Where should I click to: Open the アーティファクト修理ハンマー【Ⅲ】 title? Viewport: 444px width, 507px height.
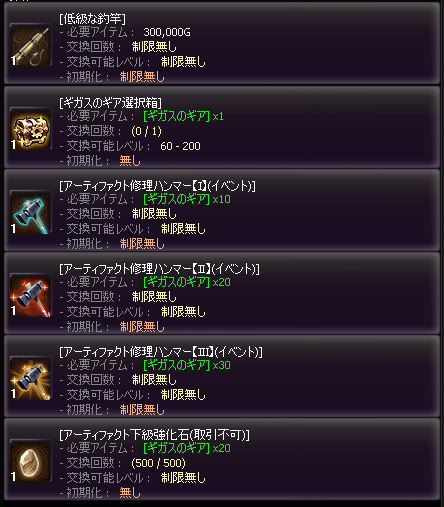pyautogui.click(x=161, y=352)
